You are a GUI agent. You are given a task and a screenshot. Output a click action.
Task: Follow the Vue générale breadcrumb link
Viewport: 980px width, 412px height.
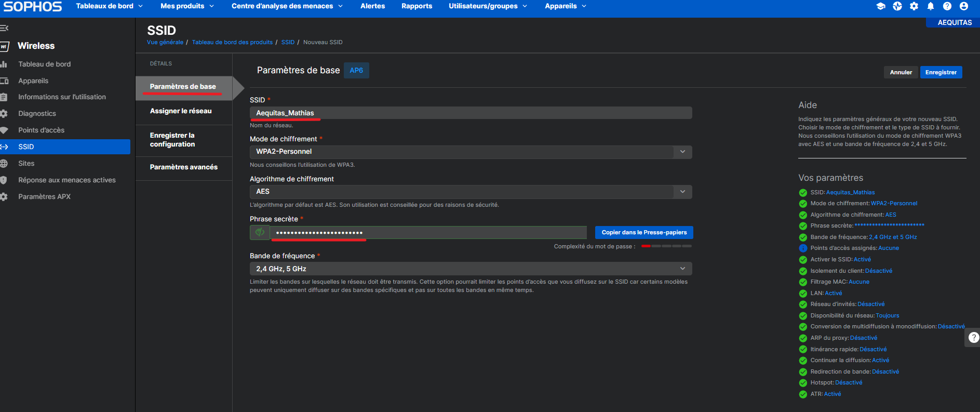pos(165,42)
